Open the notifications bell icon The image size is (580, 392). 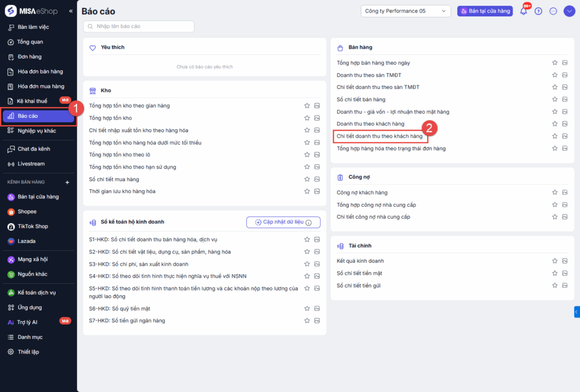pyautogui.click(x=523, y=11)
